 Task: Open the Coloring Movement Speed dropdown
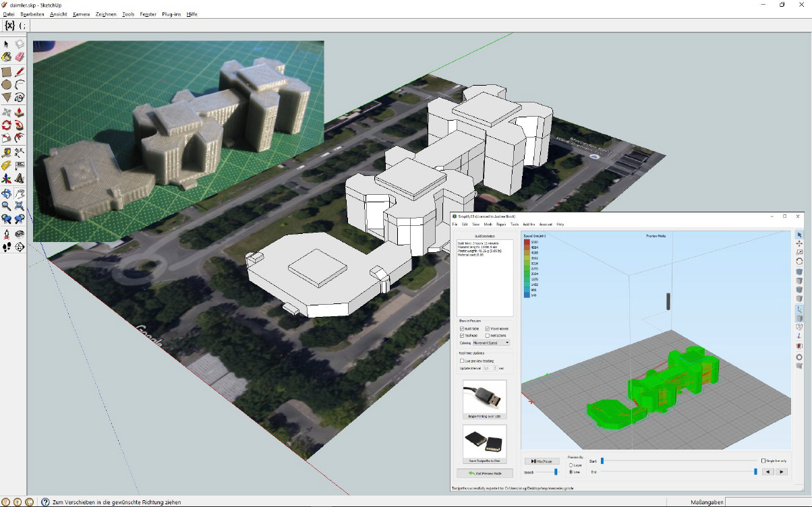(x=491, y=343)
